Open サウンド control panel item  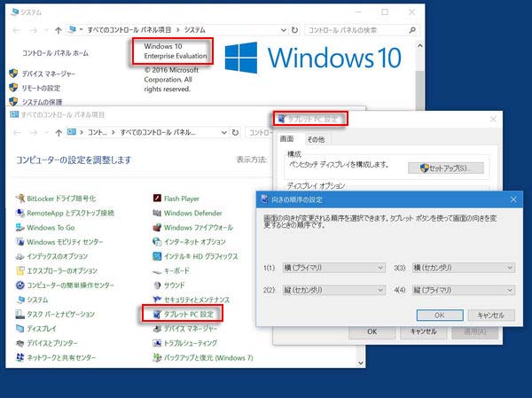(169, 285)
